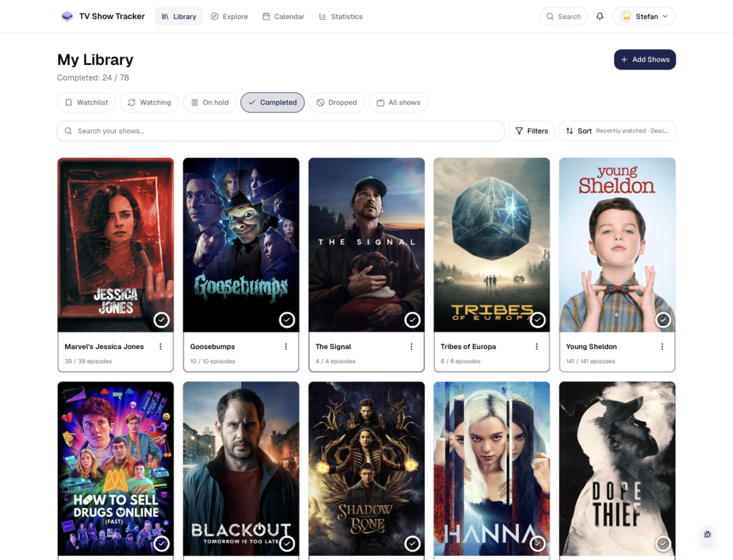Toggle completed checkmark on Jessica Jones poster
This screenshot has height=560, width=733.
[x=161, y=320]
